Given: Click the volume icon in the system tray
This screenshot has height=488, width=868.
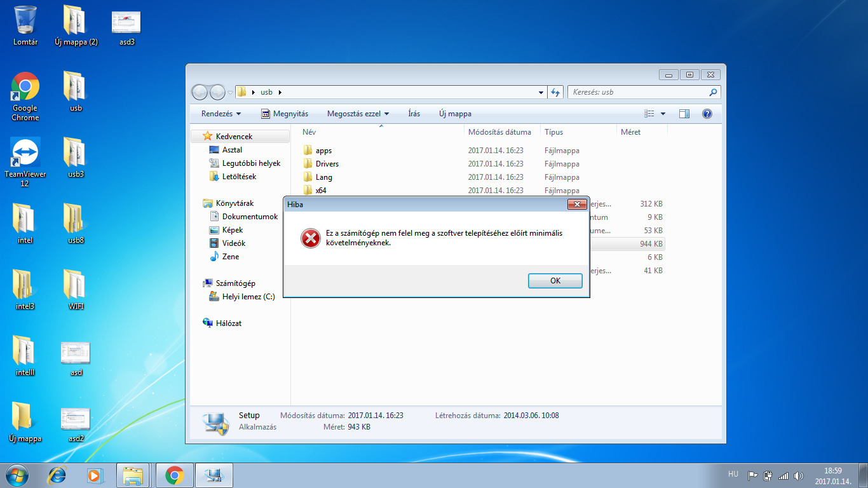Looking at the screenshot, I should tap(799, 475).
